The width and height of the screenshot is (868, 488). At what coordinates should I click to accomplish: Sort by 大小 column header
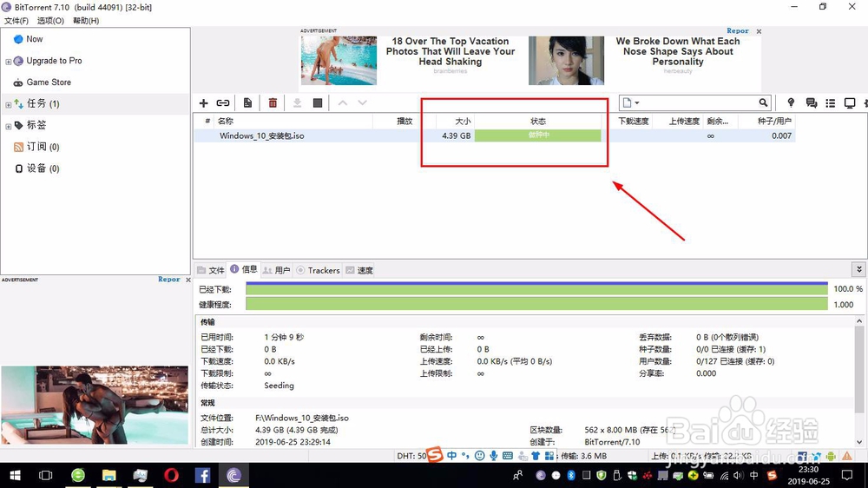pyautogui.click(x=454, y=121)
